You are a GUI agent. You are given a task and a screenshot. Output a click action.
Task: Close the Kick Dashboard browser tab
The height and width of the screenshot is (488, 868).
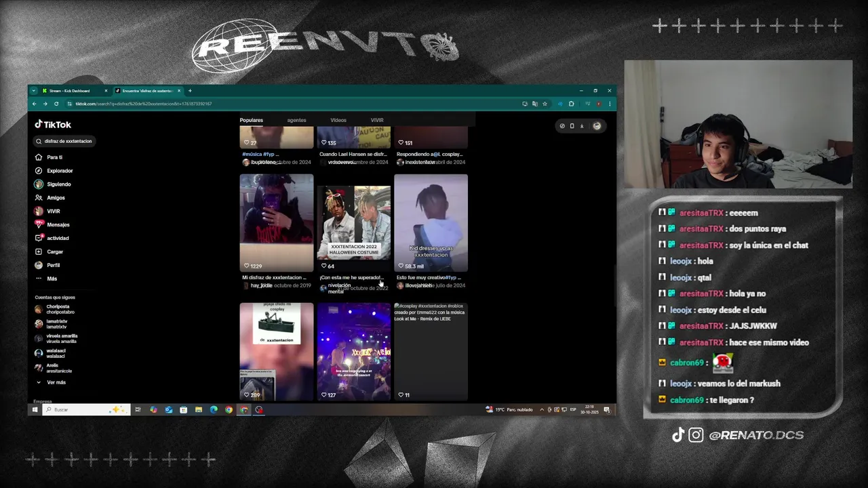point(106,91)
